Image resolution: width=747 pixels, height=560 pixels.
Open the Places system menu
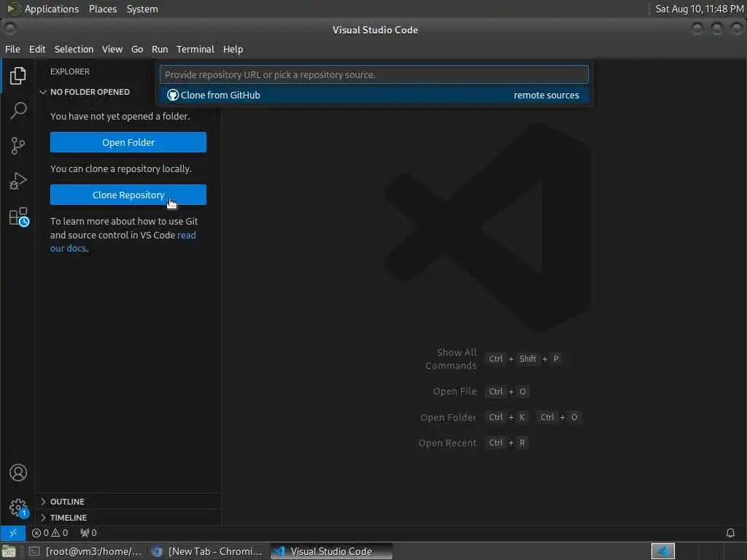coord(102,9)
